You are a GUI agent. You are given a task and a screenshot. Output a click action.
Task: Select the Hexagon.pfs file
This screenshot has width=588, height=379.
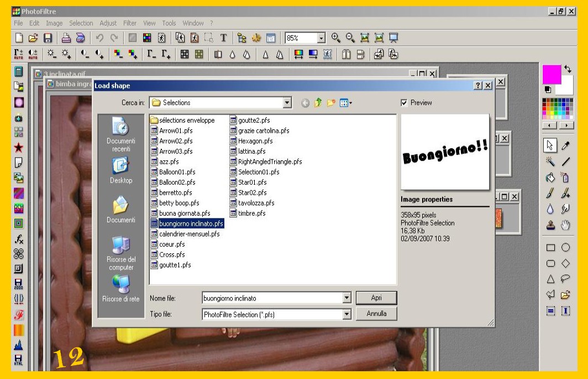(x=255, y=141)
